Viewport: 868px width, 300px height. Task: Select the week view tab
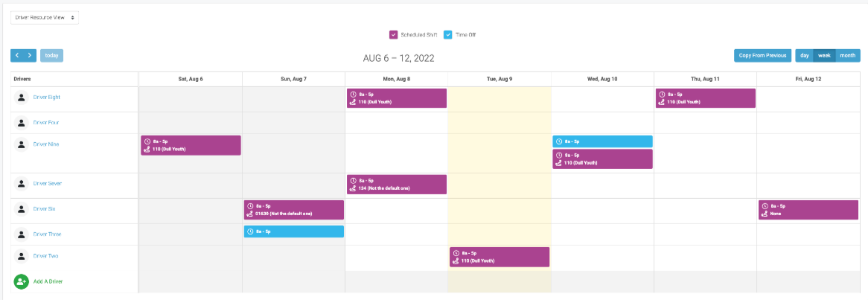[x=824, y=55]
